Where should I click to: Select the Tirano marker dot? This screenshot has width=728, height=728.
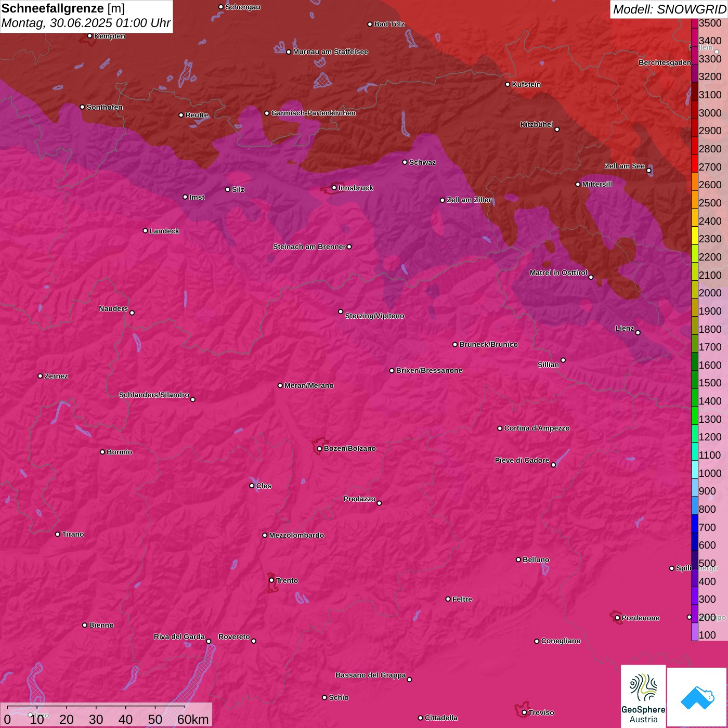coord(58,534)
